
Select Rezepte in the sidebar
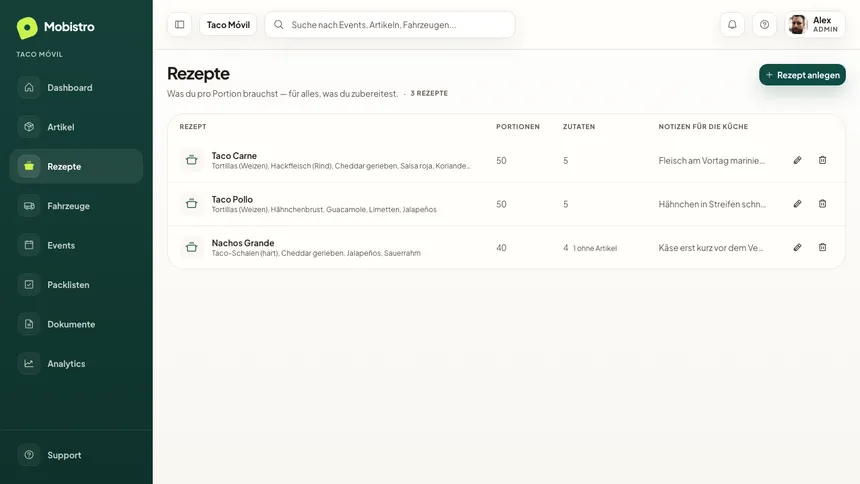(x=76, y=166)
